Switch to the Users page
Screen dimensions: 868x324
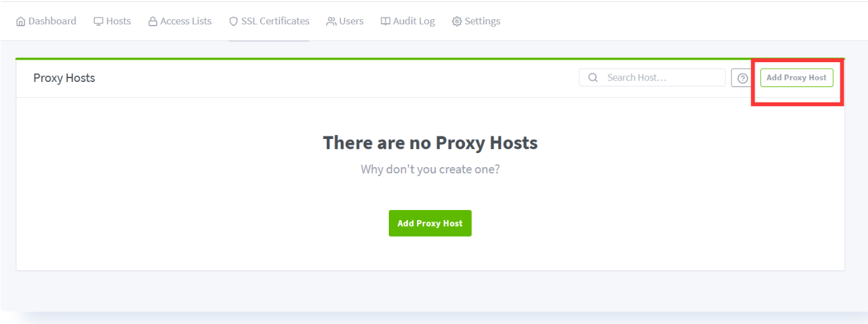tap(351, 21)
